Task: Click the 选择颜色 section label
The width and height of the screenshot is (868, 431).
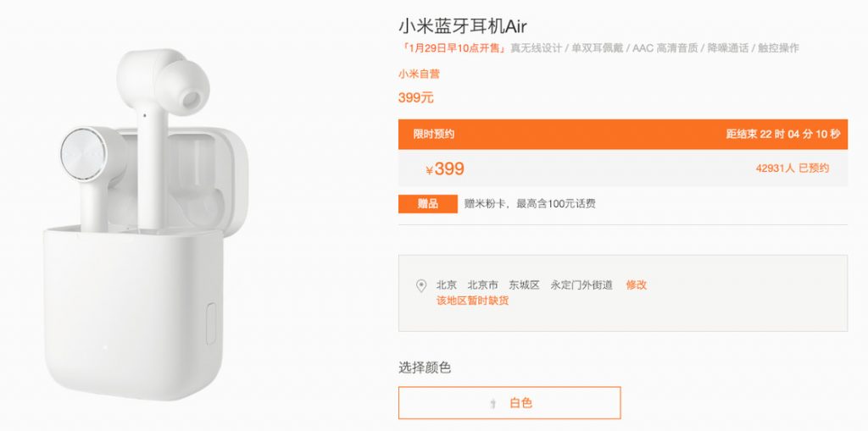Action: tap(425, 367)
